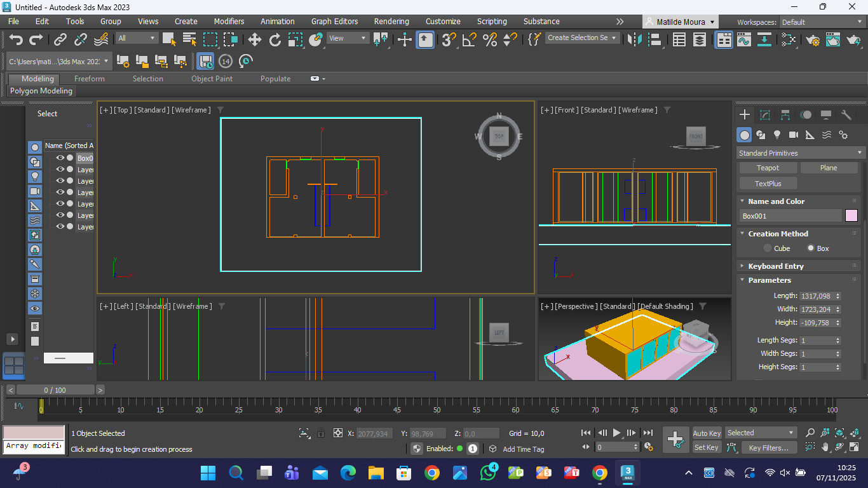Select the Cube creation method
This screenshot has height=488, width=868.
pos(768,248)
